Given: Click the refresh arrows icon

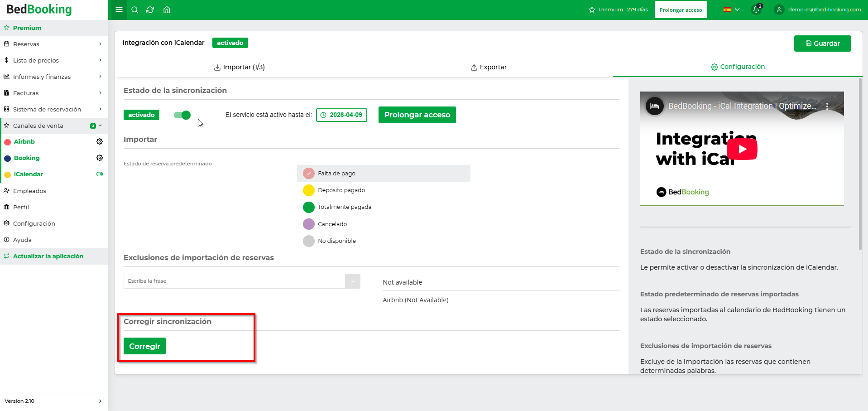Looking at the screenshot, I should pyautogui.click(x=150, y=10).
